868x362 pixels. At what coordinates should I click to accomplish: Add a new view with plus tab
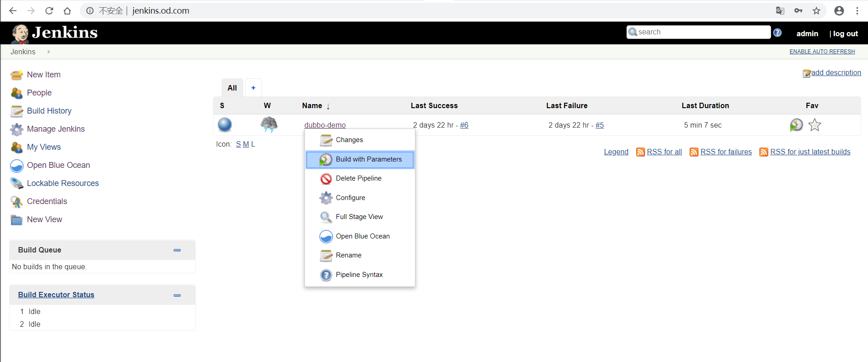253,88
